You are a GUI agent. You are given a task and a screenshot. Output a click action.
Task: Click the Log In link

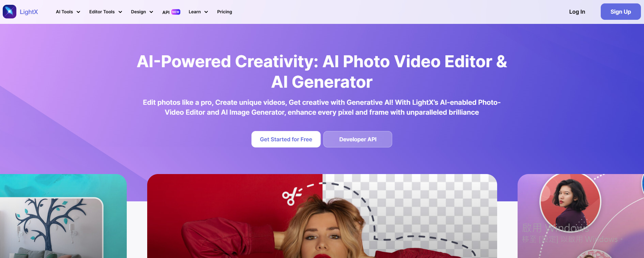pyautogui.click(x=577, y=12)
